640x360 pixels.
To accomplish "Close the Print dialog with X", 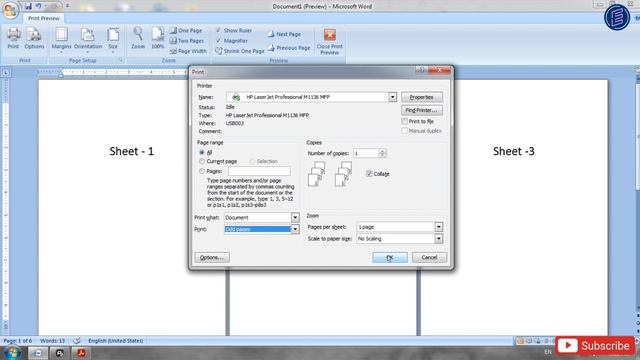I will click(x=440, y=71).
